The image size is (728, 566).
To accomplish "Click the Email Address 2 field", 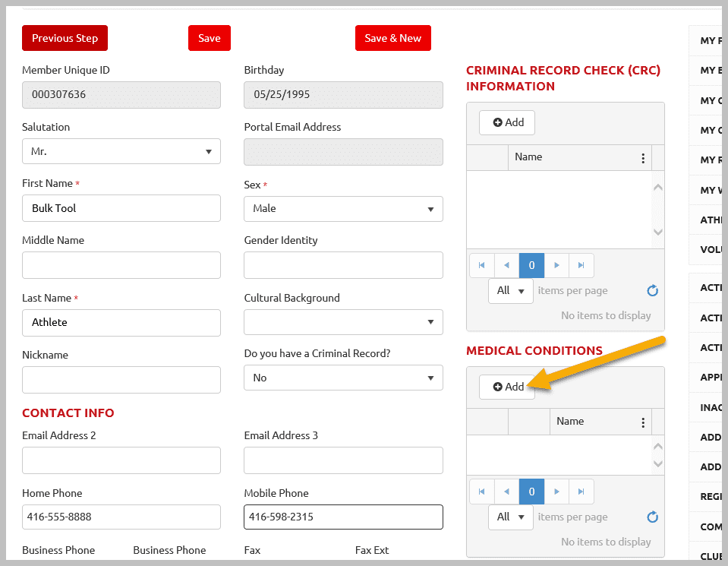I will coord(121,460).
